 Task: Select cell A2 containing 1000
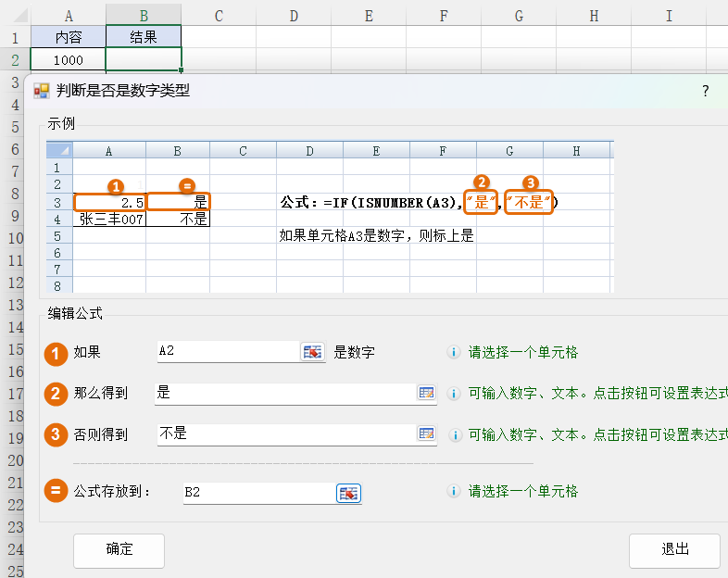point(69,60)
